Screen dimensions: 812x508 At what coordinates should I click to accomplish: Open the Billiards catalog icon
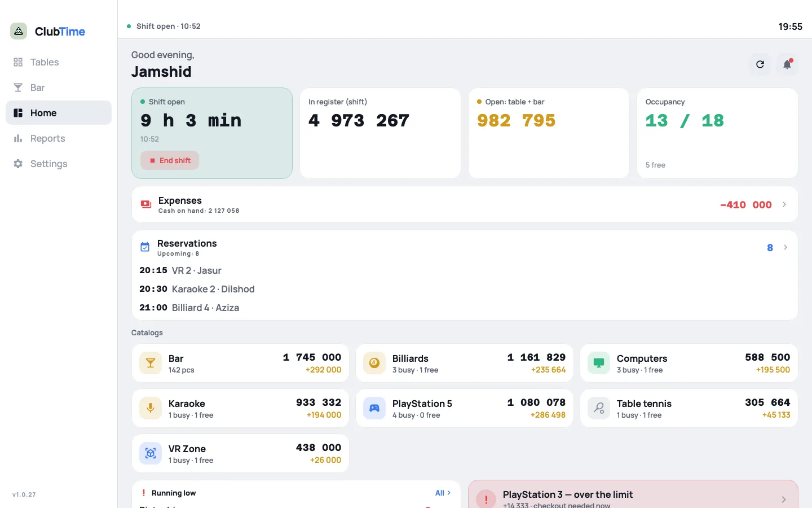[x=374, y=363]
